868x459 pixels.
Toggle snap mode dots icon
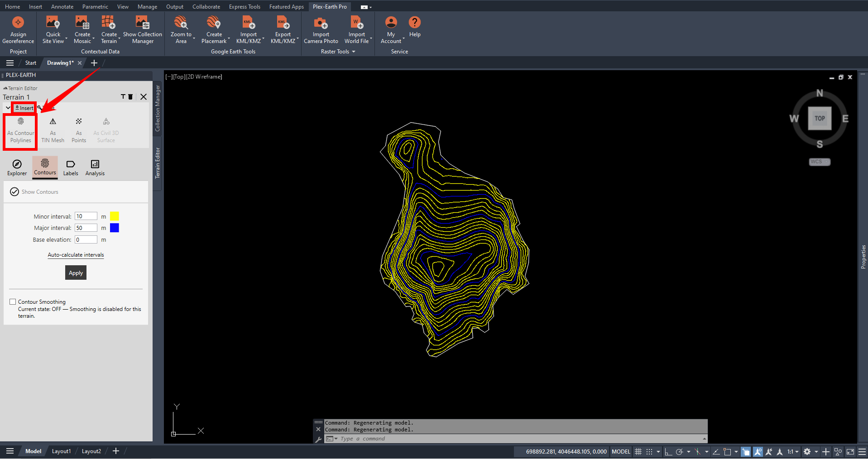(649, 452)
